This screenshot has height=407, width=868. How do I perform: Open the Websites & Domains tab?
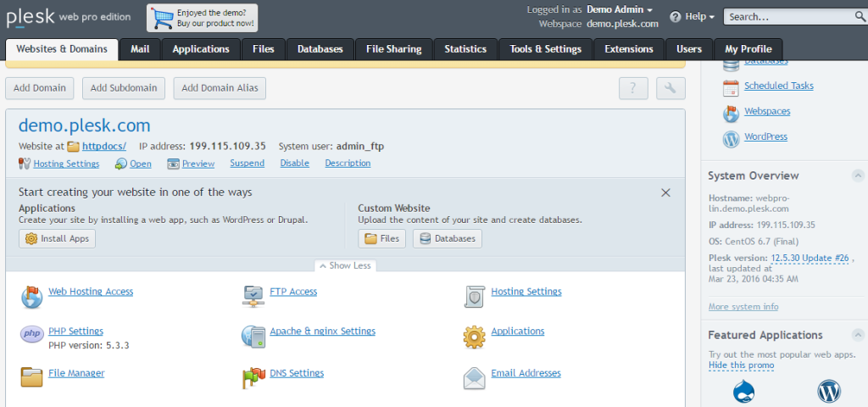[x=62, y=49]
